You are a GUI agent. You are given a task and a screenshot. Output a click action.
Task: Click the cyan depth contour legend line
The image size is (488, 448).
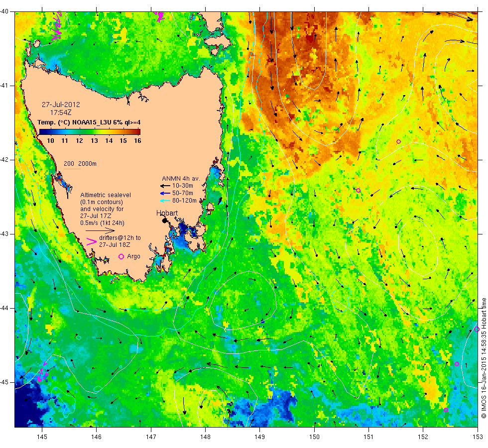pyautogui.click(x=72, y=169)
